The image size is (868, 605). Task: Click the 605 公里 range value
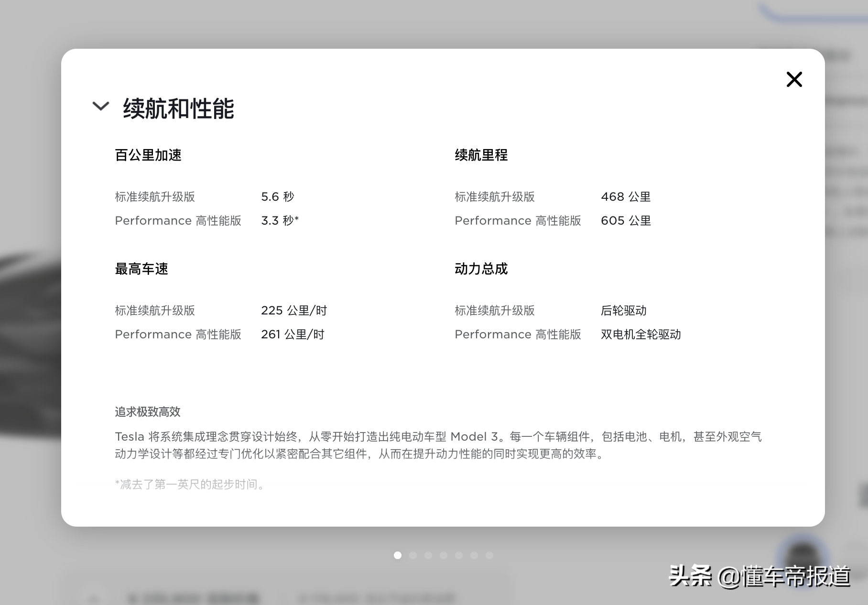click(x=626, y=221)
